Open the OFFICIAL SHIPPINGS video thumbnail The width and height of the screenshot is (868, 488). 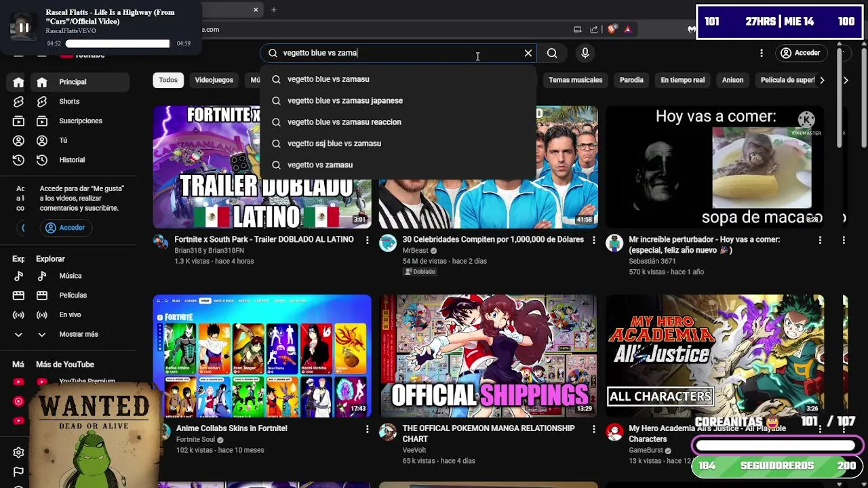[488, 356]
